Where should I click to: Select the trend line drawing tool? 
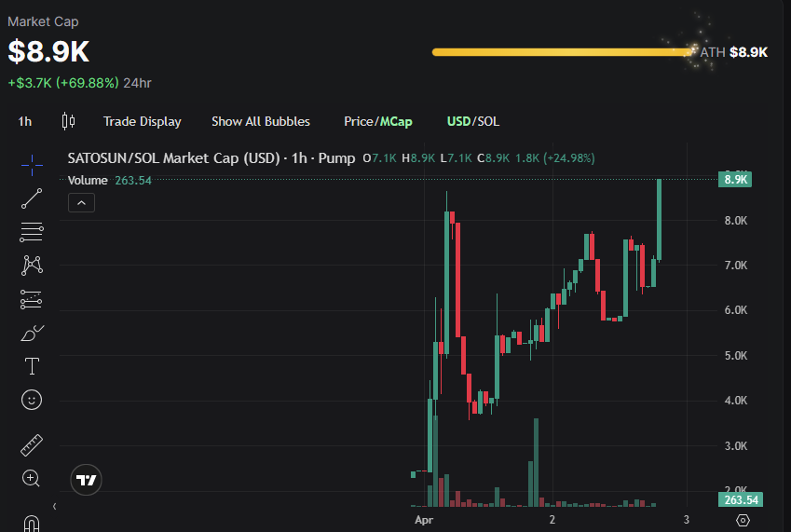point(32,198)
